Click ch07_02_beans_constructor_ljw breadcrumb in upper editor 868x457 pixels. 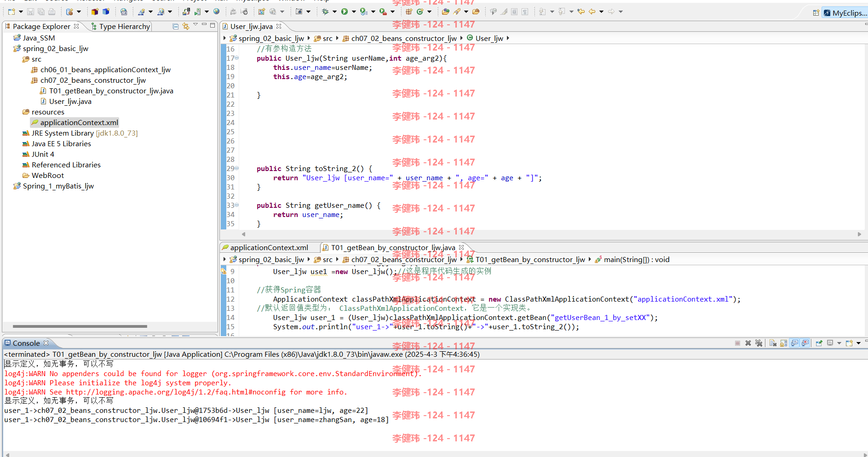point(399,38)
